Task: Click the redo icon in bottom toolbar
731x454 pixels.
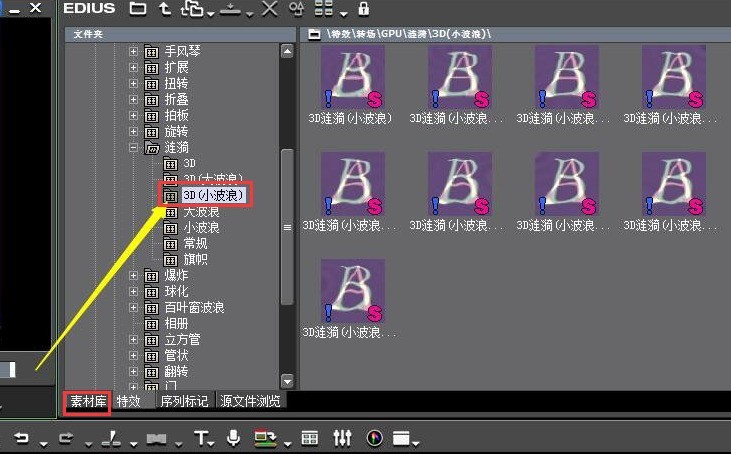Action: pos(66,438)
